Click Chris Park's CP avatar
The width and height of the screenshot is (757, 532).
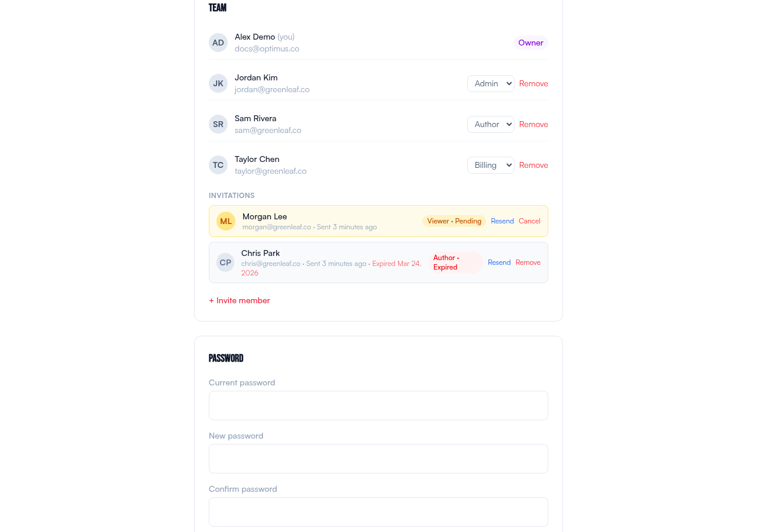click(225, 262)
